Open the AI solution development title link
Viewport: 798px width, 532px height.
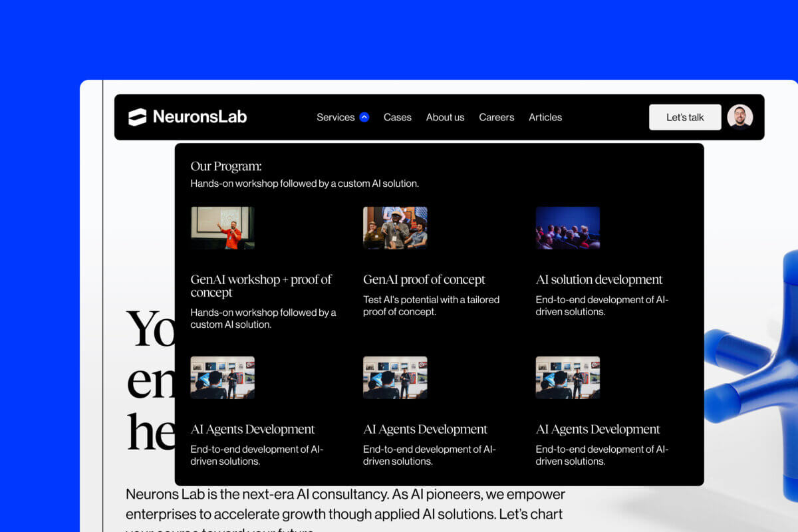598,279
